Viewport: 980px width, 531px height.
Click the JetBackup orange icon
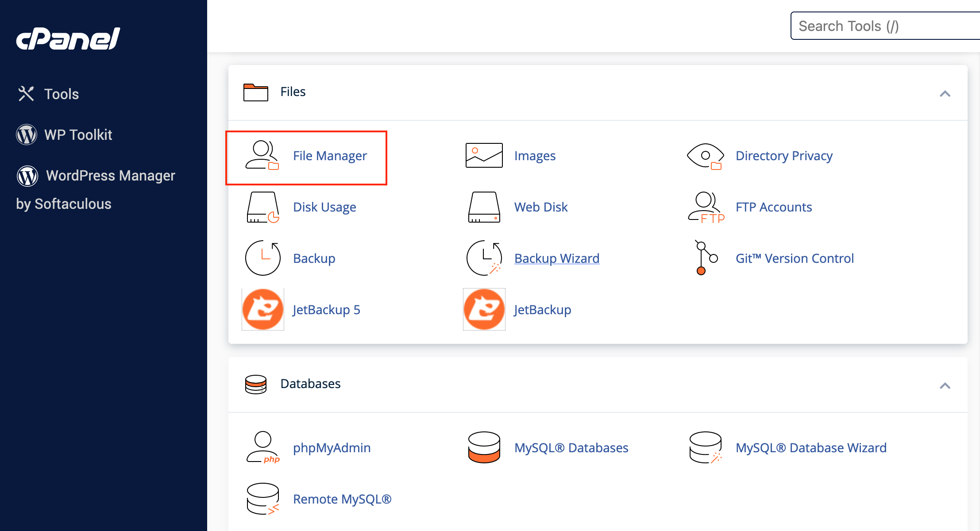(x=484, y=309)
